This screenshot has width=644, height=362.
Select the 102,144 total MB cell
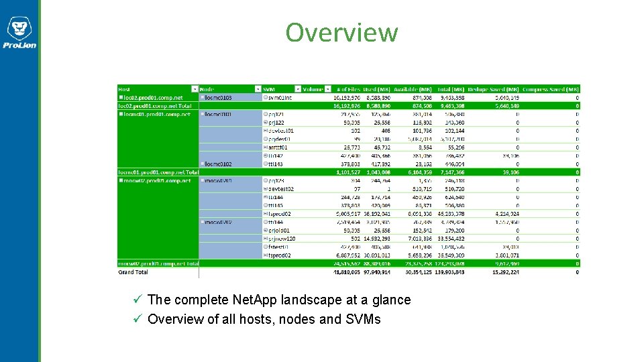(x=455, y=131)
